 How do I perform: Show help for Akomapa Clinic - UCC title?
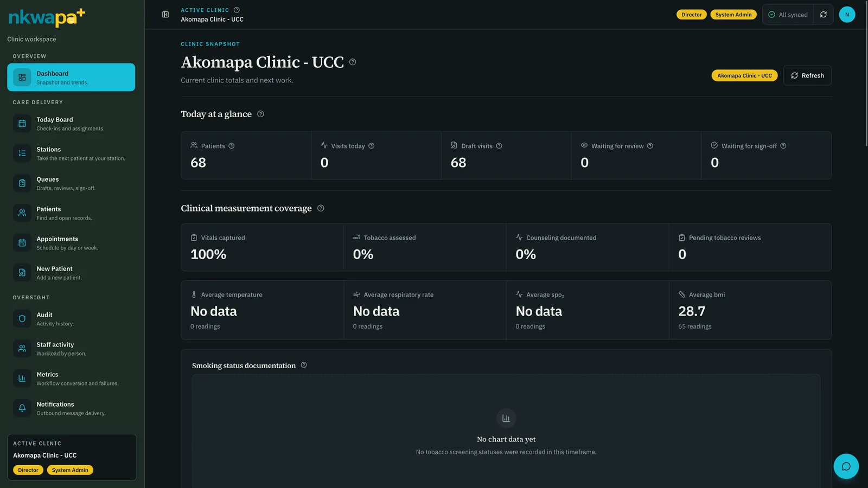(353, 62)
